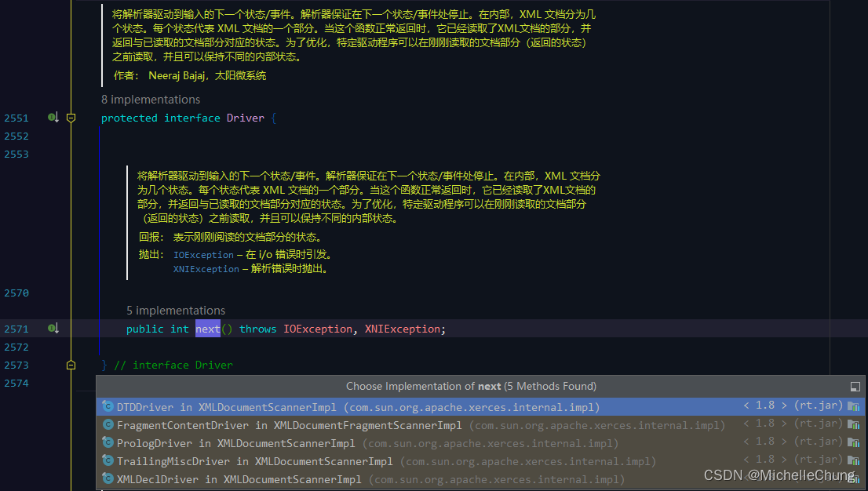Click the left arrow of 1.8 on PrologDriver row
This screenshot has width=868, height=491.
click(x=746, y=441)
